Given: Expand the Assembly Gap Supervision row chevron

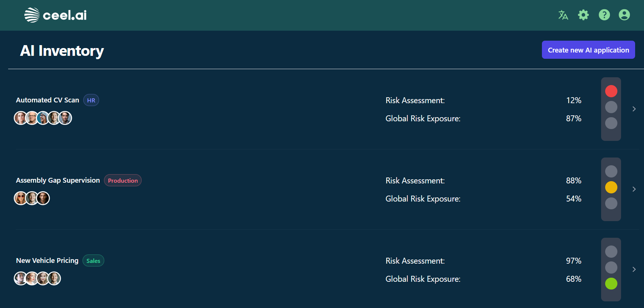Looking at the screenshot, I should (634, 189).
